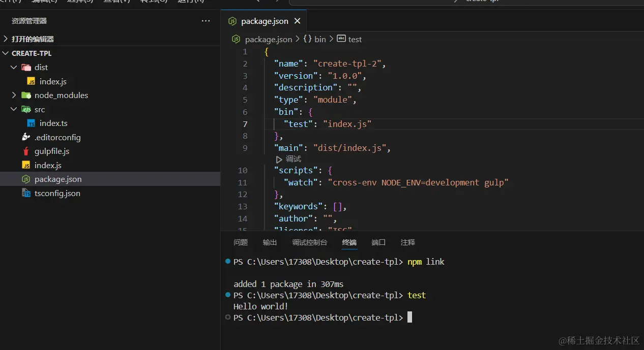Click "create-tpl-2" name value

[347, 63]
